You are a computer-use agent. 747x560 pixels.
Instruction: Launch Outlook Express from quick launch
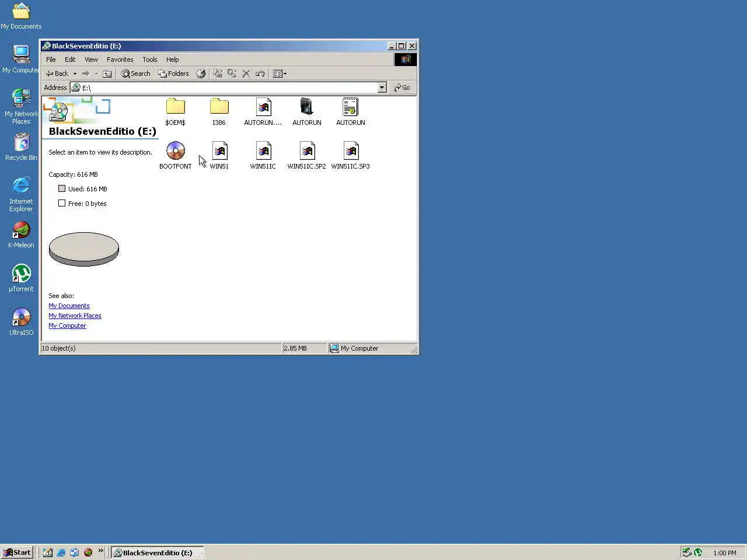74,552
